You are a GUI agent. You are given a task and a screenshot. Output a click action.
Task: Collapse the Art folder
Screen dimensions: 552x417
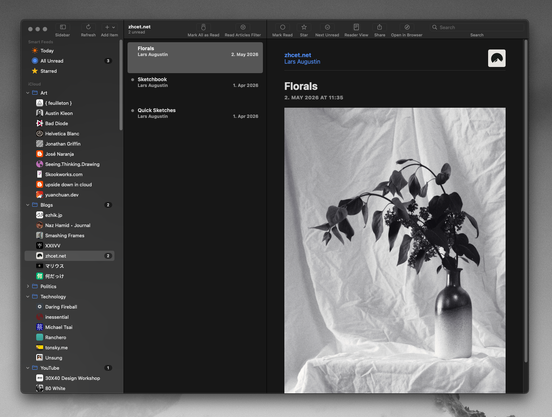coord(28,93)
